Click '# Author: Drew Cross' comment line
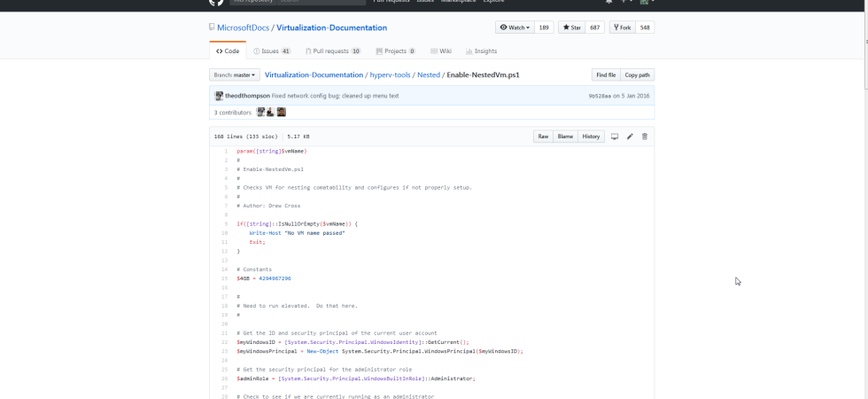This screenshot has width=868, height=399. [268, 206]
